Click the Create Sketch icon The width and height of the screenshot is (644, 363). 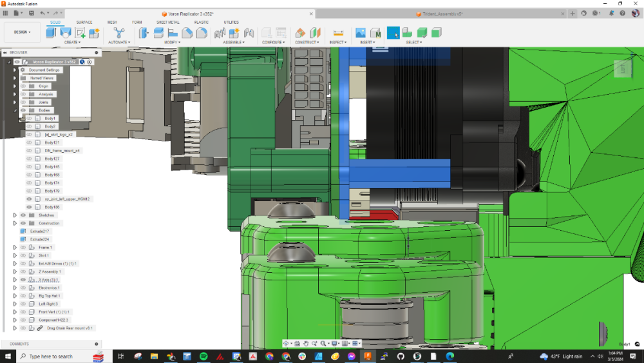tap(80, 33)
